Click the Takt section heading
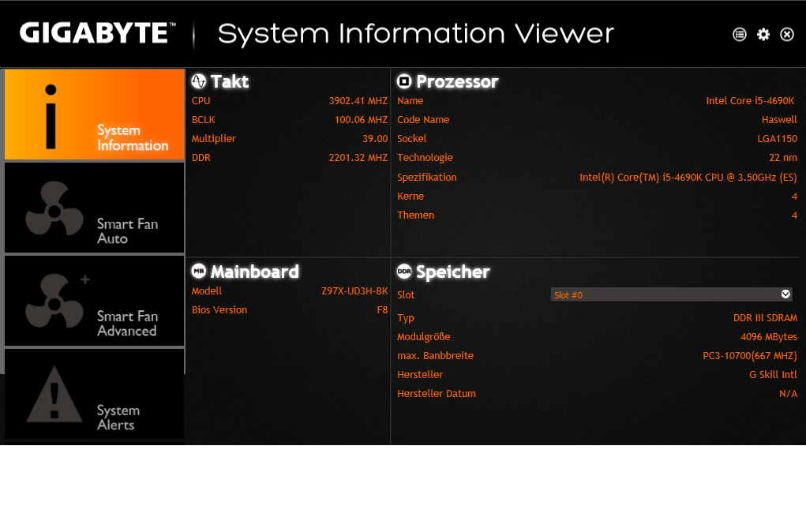806x532 pixels. pyautogui.click(x=230, y=82)
